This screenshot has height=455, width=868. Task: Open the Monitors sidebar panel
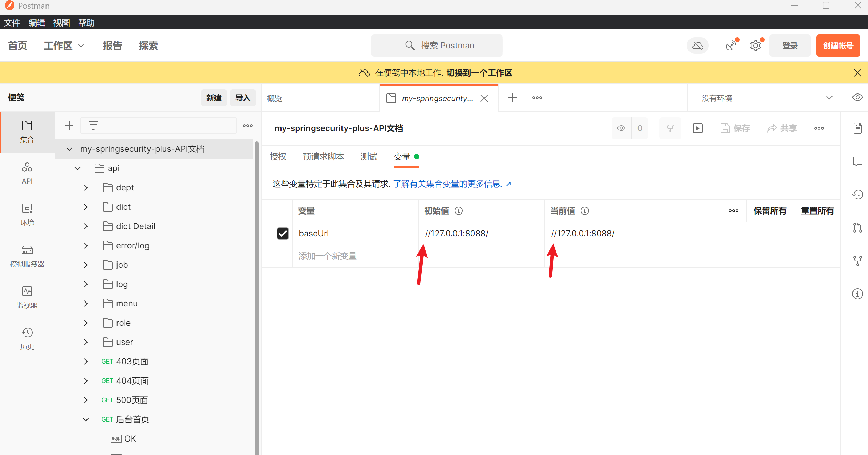click(x=27, y=297)
